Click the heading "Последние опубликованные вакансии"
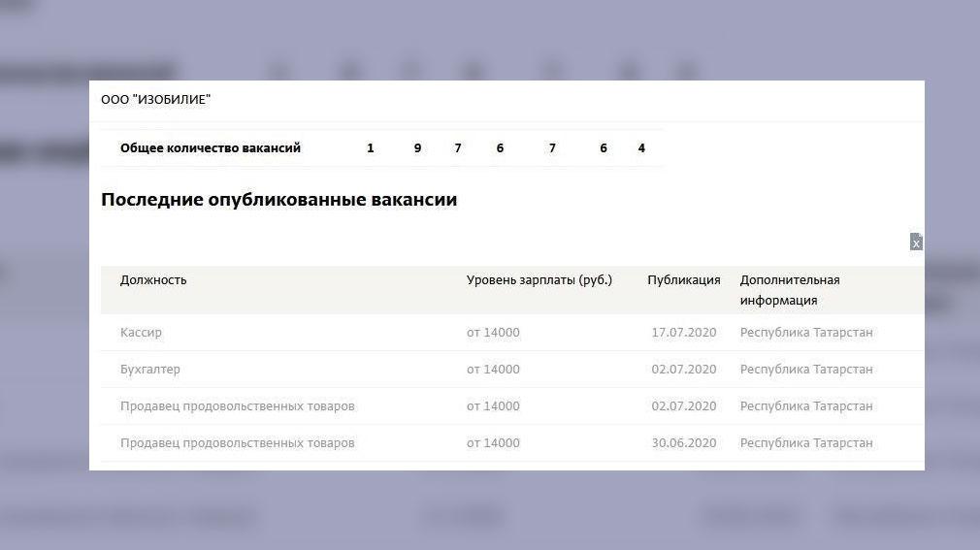The image size is (980, 550). (278, 200)
